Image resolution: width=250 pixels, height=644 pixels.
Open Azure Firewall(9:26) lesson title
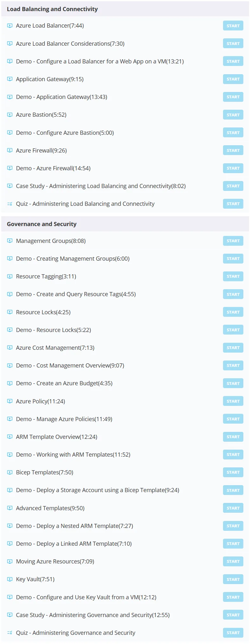(x=42, y=151)
